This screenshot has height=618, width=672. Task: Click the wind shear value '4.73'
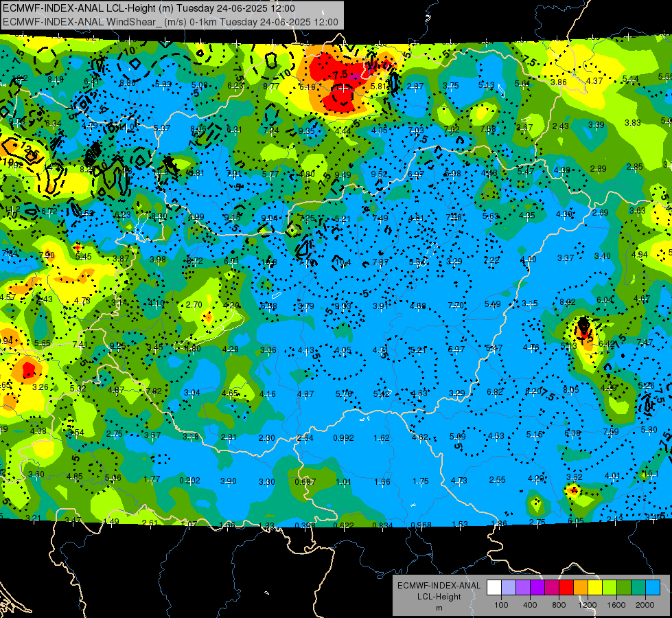click(459, 481)
